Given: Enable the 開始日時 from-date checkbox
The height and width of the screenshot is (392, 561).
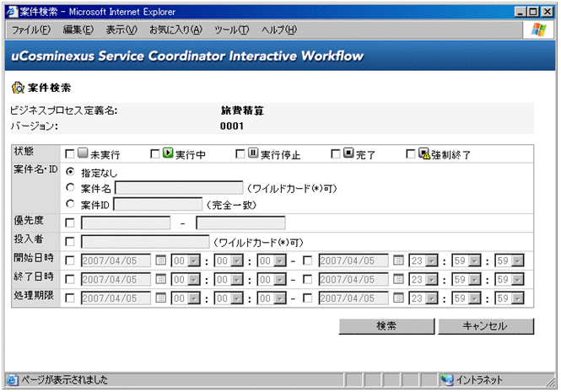Looking at the screenshot, I should click(70, 260).
